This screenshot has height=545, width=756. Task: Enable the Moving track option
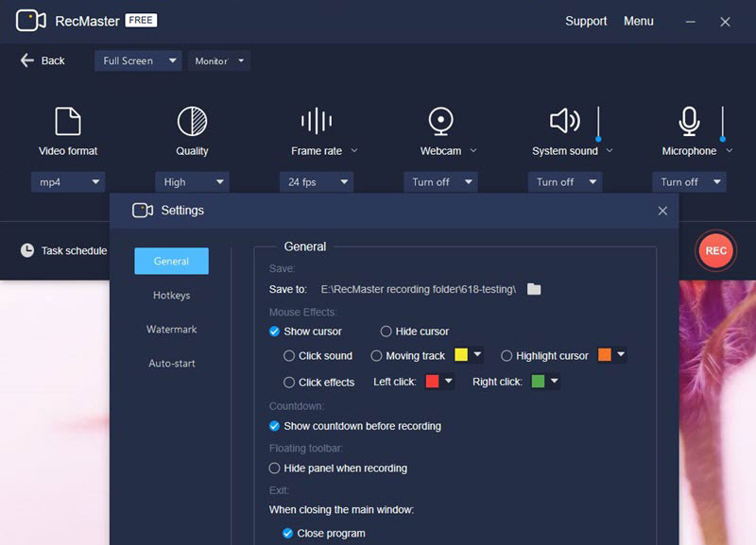(x=376, y=356)
